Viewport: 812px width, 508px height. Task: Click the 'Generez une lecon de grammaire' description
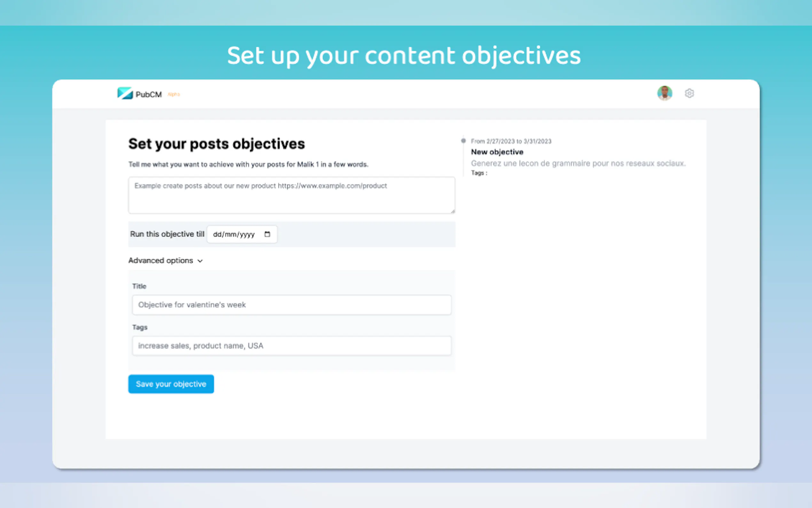(x=578, y=163)
